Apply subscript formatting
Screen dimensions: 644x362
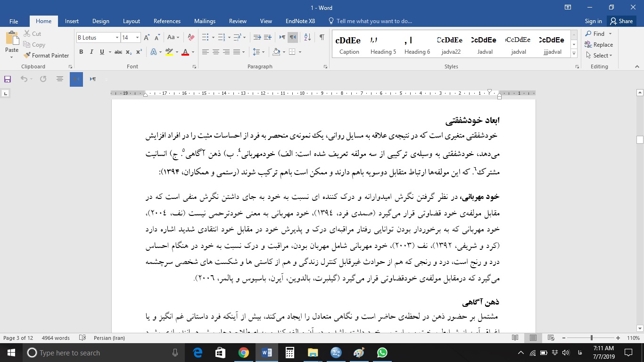[x=129, y=52]
